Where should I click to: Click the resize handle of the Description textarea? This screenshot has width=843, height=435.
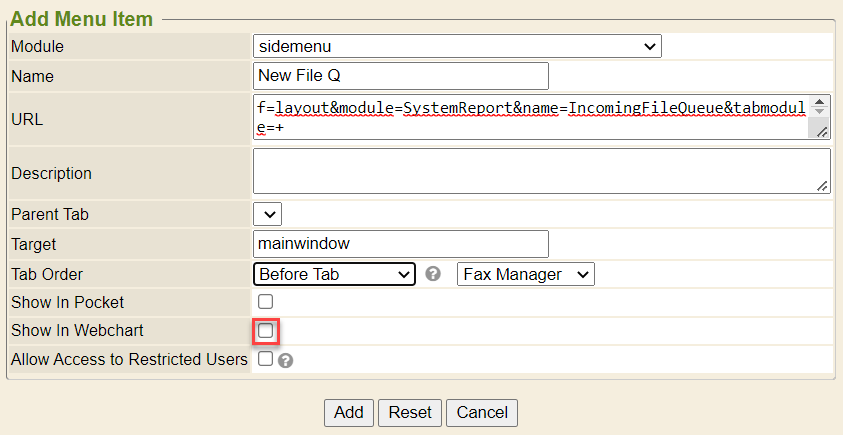(x=822, y=185)
